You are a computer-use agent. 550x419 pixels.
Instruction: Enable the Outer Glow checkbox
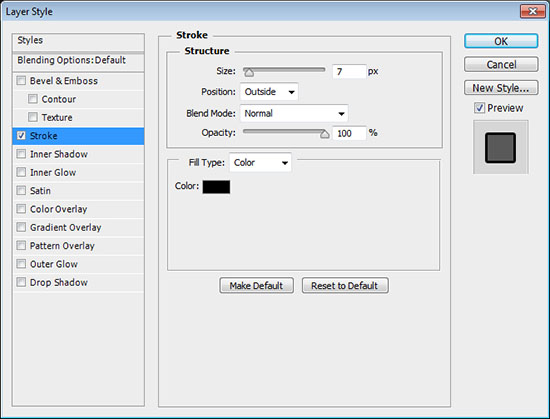[x=21, y=264]
